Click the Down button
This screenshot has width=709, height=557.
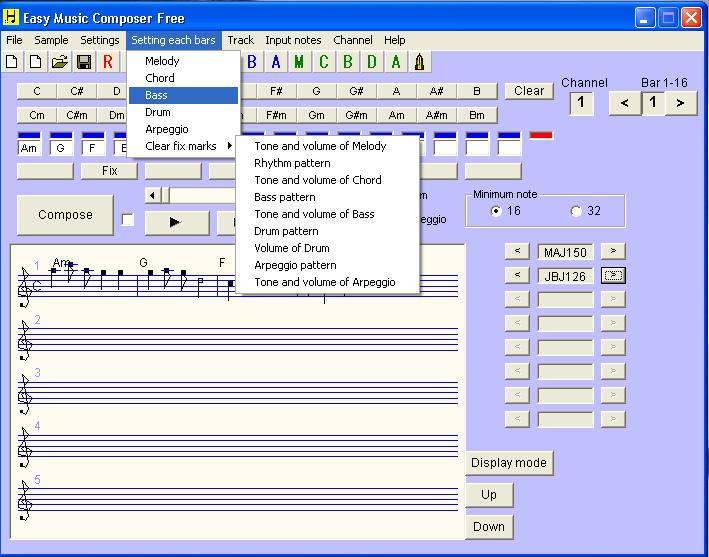489,527
